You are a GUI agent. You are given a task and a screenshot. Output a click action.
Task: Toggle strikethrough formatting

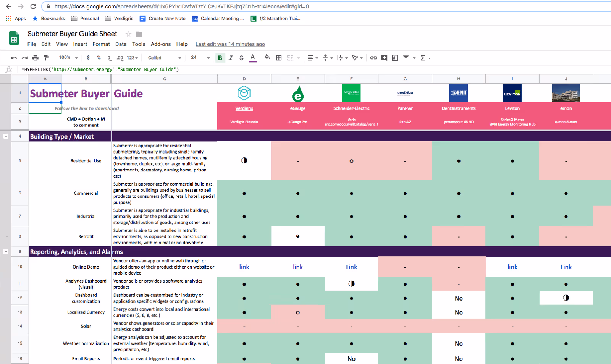pyautogui.click(x=241, y=58)
